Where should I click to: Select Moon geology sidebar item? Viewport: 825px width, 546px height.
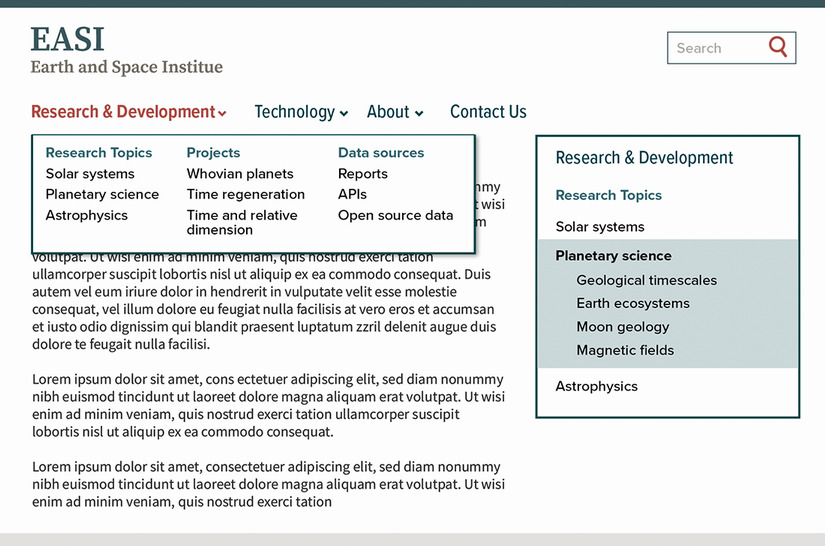[x=622, y=327]
